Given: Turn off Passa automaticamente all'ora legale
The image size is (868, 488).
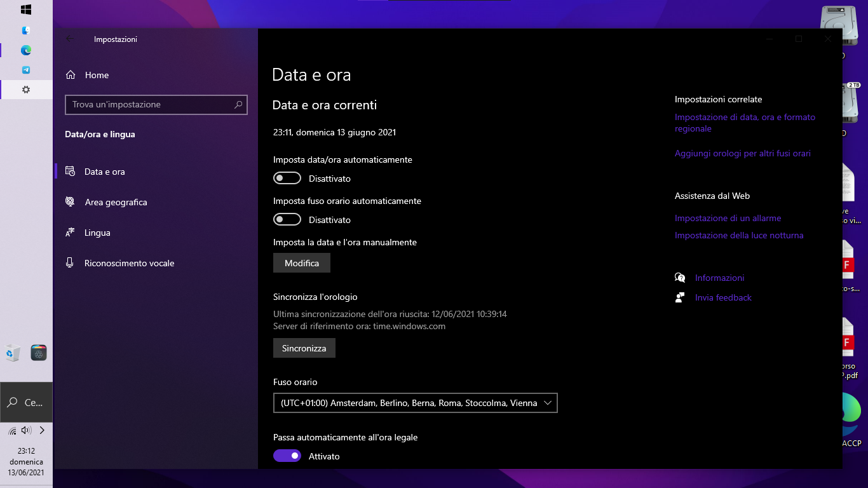Looking at the screenshot, I should 287,456.
